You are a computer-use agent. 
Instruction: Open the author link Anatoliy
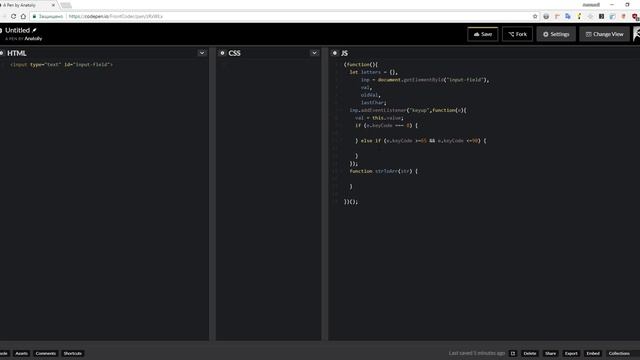pos(33,39)
